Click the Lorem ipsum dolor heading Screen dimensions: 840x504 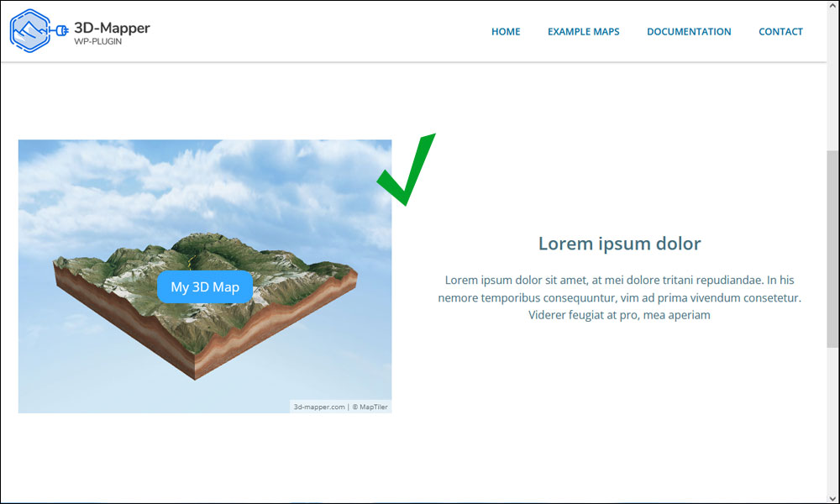pyautogui.click(x=619, y=244)
